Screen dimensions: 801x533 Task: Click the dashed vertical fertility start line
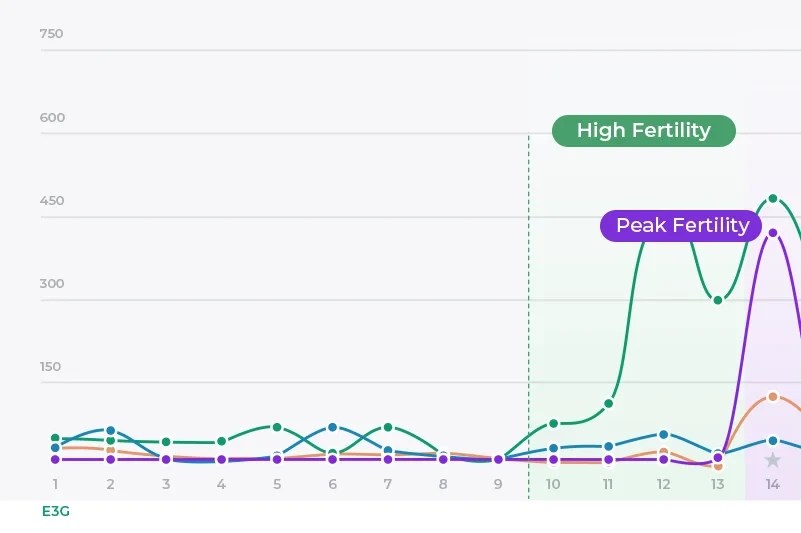pos(529,317)
